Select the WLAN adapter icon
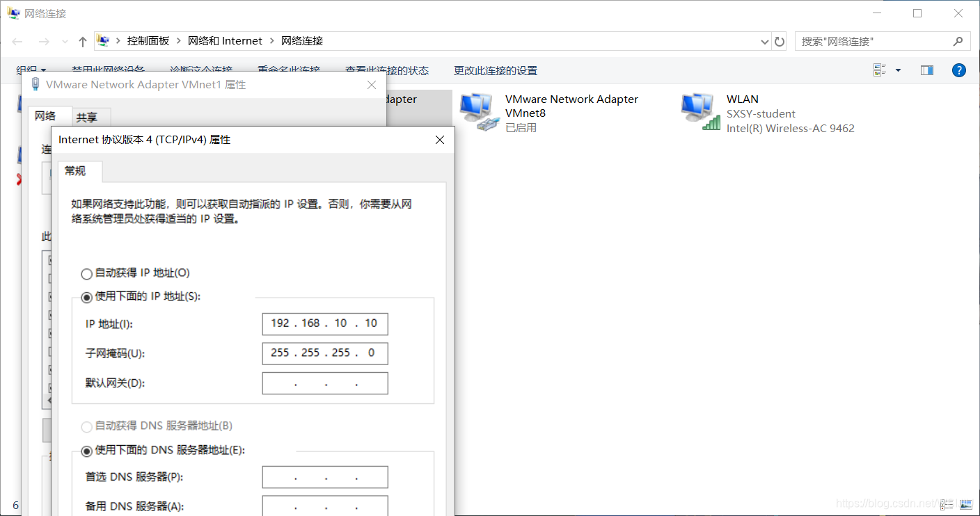 (701, 112)
